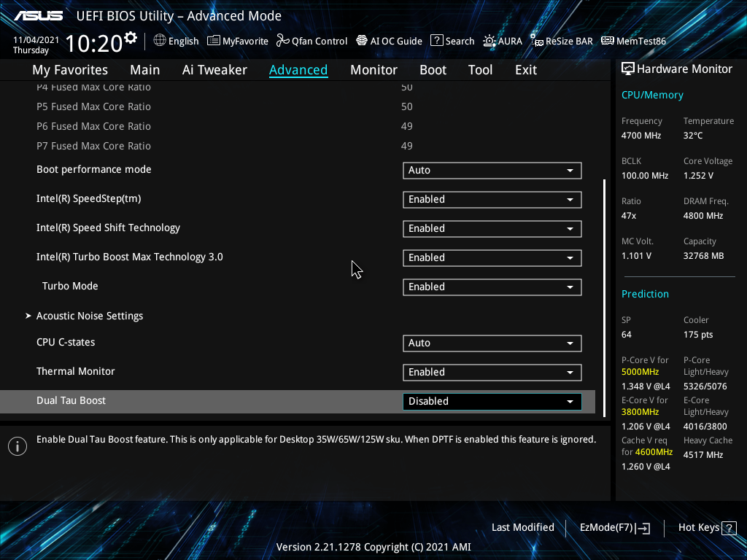Launch the AI OC Guide icon
The image size is (747, 560).
[x=362, y=41]
